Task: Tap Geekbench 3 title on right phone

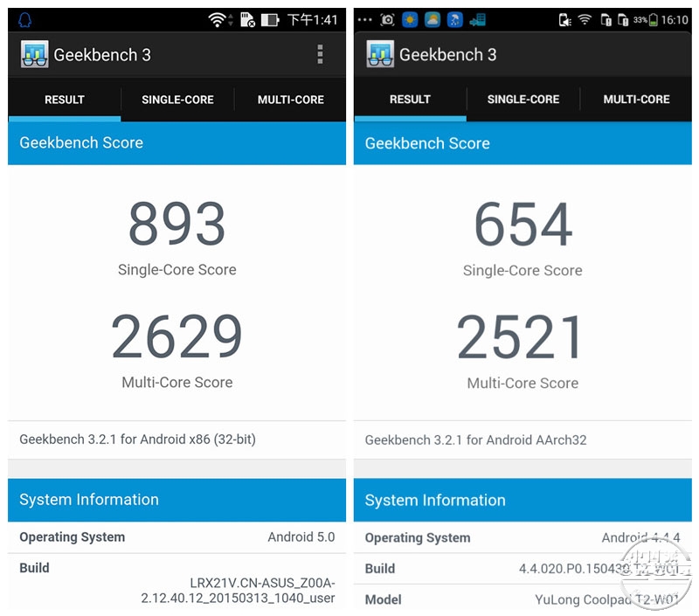Action: [x=447, y=54]
